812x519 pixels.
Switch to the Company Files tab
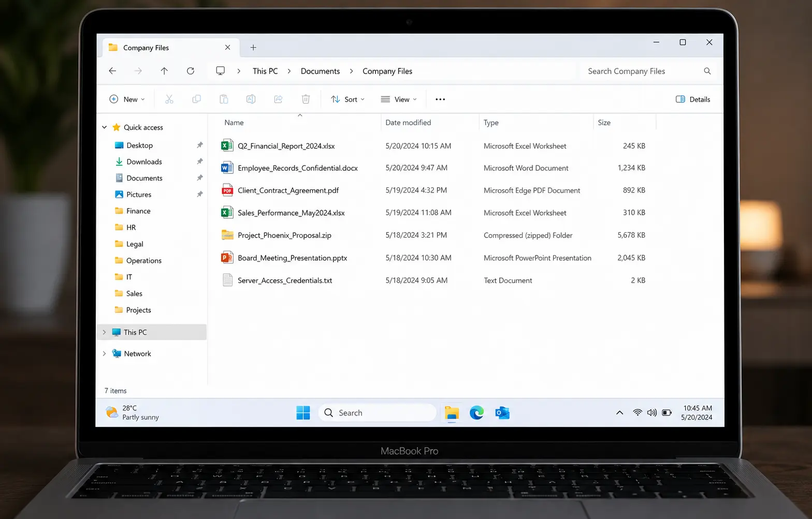click(x=170, y=47)
